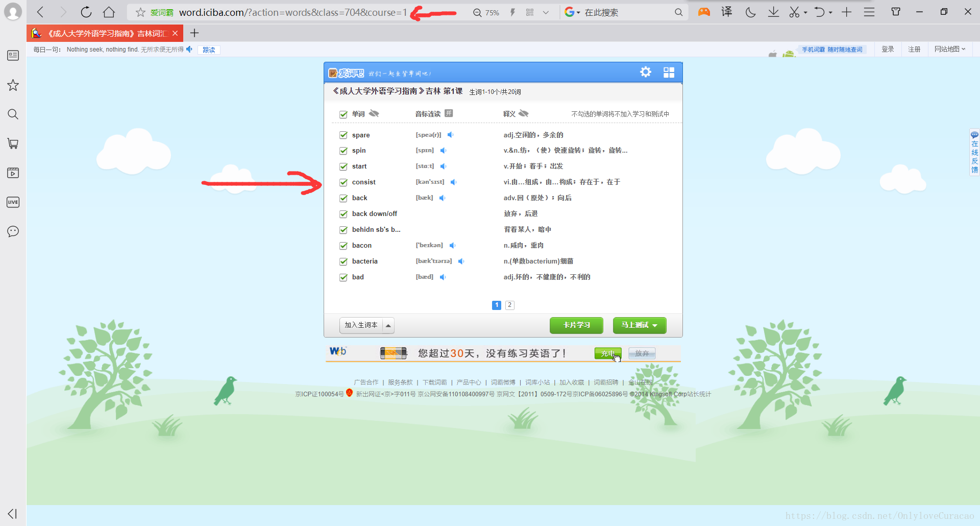This screenshot has width=980, height=526.
Task: Click 登录 link
Action: tap(888, 49)
